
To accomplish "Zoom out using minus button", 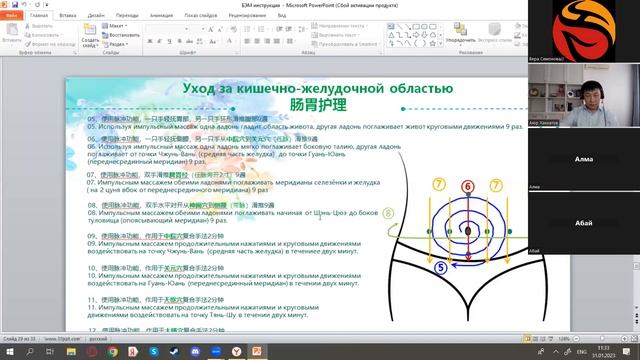I will point(576,339).
